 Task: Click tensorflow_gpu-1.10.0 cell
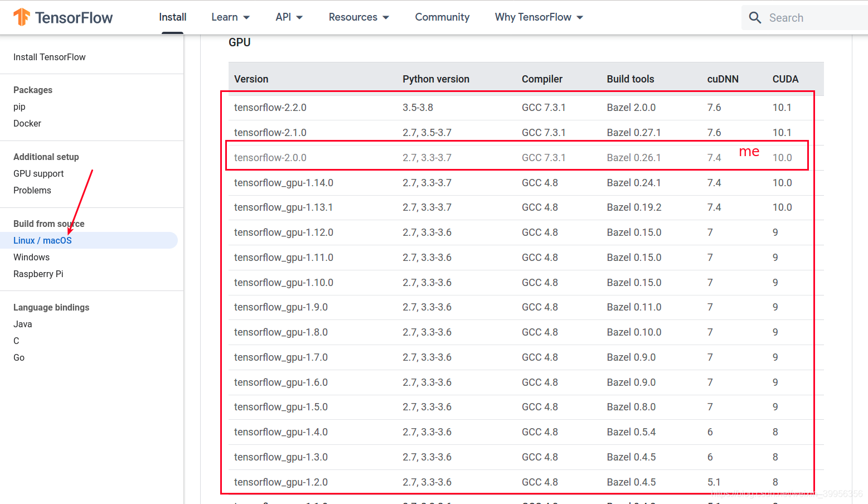(x=284, y=283)
